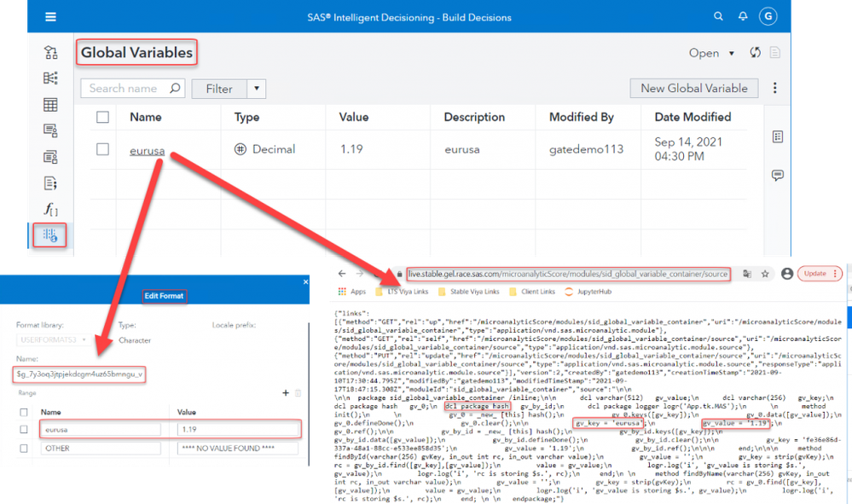Click the browser forward arrow
Screen dimensions: 852x504
tap(360, 274)
